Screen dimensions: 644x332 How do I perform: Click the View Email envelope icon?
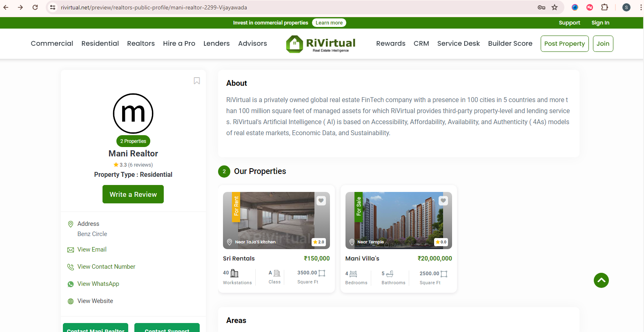coord(71,250)
